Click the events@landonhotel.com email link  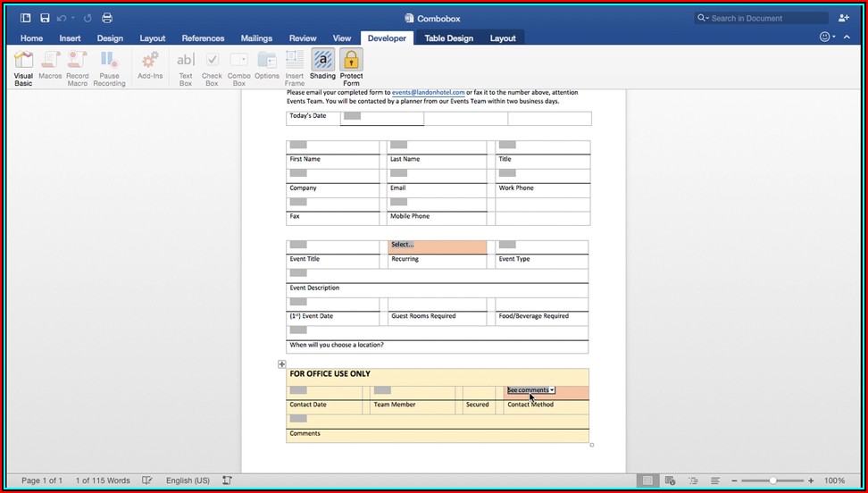pos(428,93)
